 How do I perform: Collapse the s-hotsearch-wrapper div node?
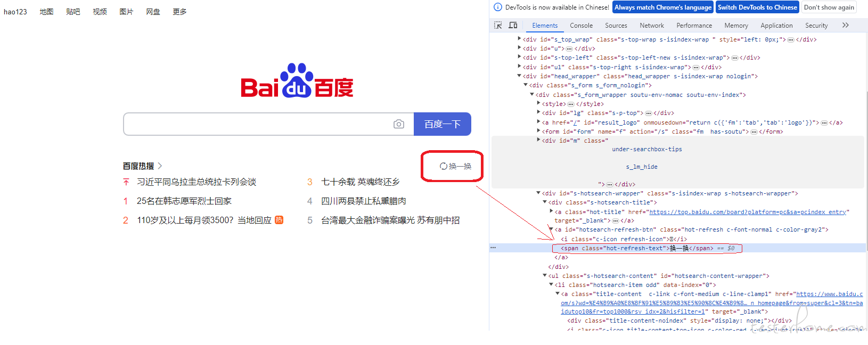pos(538,193)
